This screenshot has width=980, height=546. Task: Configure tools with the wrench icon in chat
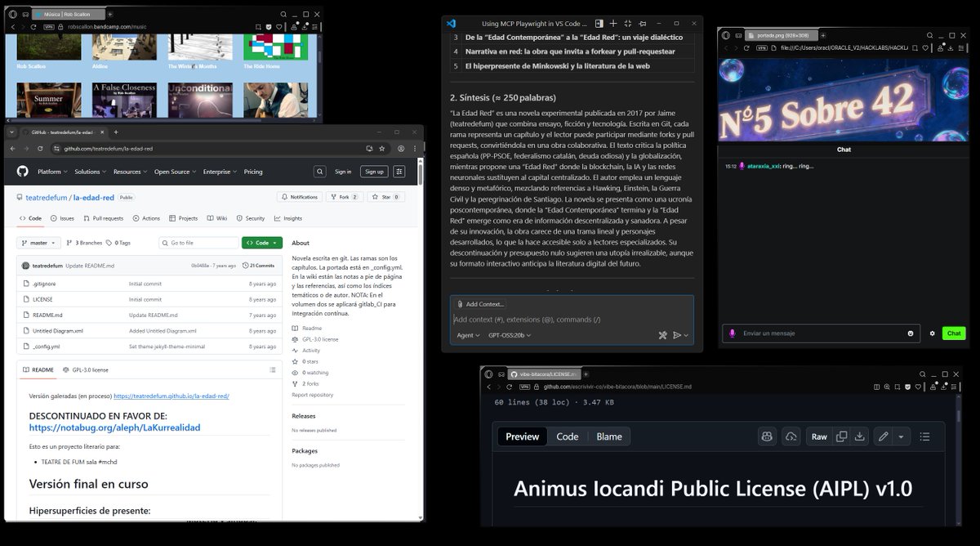click(x=663, y=335)
